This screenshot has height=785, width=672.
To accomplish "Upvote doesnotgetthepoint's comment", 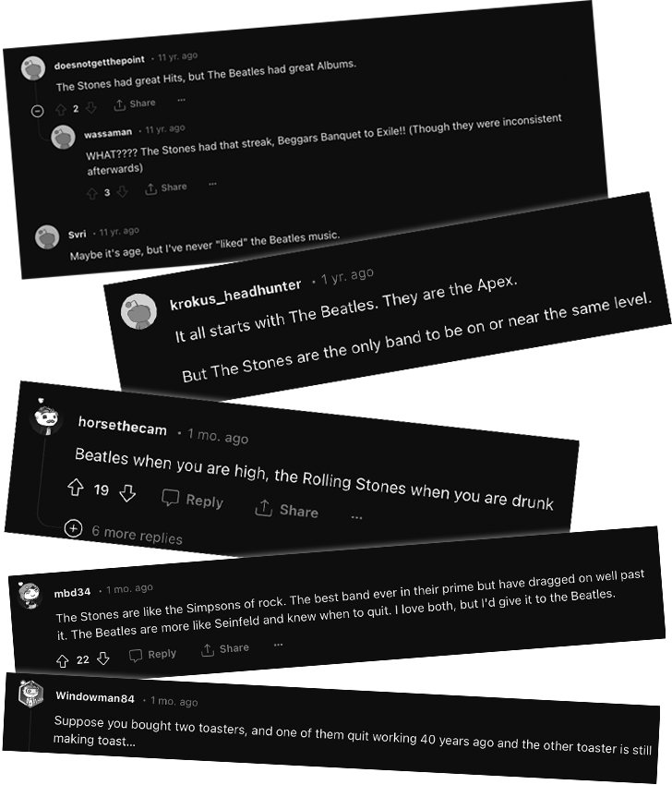I will [x=61, y=109].
